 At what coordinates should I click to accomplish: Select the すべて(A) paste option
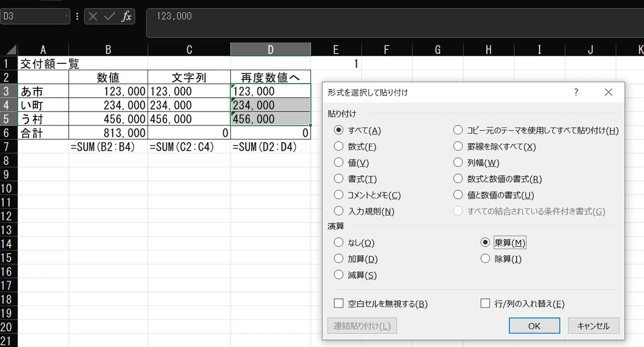click(357, 130)
